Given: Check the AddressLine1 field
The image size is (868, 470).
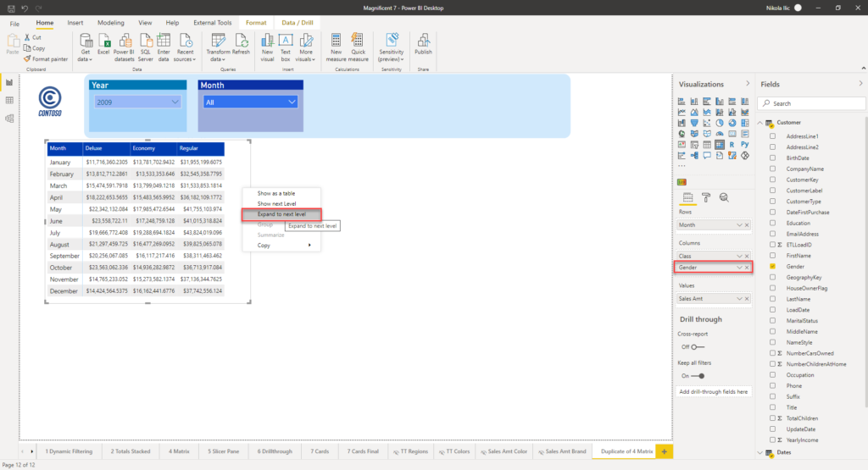Looking at the screenshot, I should 773,136.
